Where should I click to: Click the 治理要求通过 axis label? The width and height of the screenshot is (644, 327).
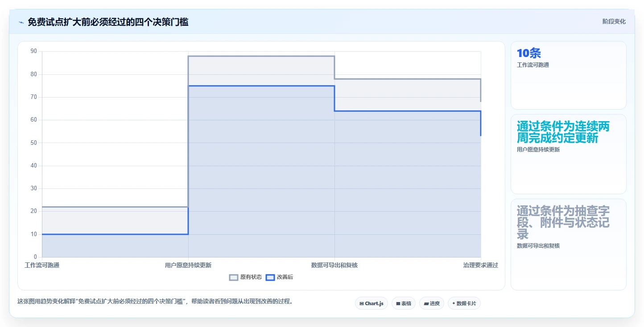[481, 265]
